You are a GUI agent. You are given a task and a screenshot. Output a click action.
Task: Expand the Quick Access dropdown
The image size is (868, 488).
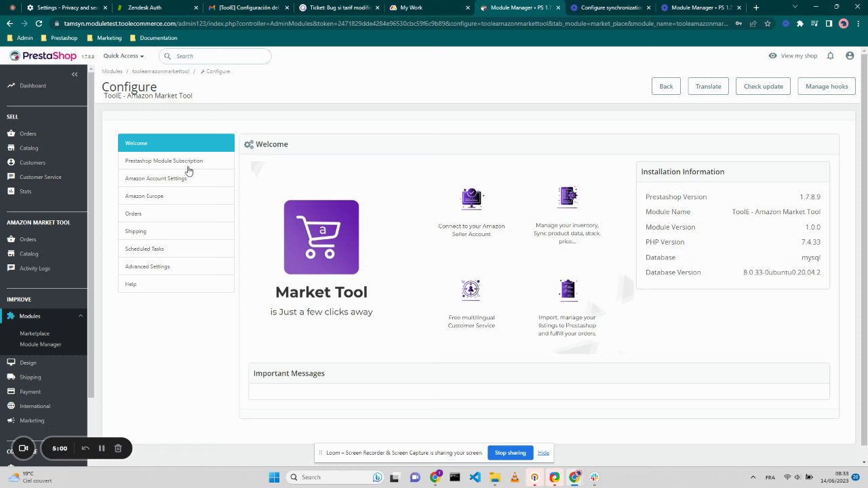pyautogui.click(x=123, y=56)
